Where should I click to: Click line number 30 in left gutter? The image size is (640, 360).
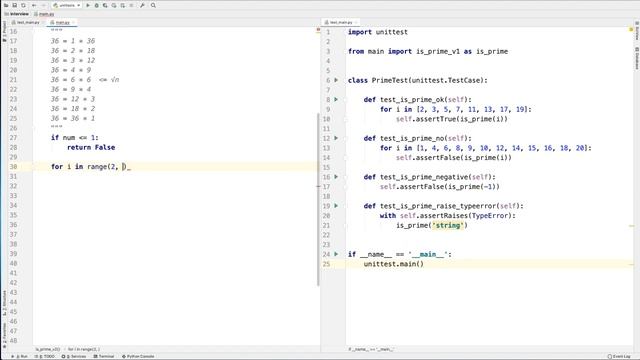(x=13, y=167)
